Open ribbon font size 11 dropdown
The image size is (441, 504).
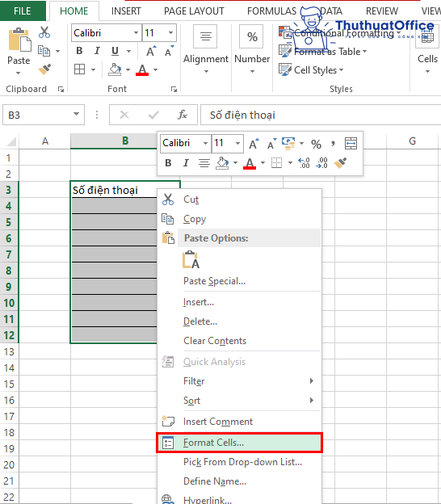click(x=170, y=32)
